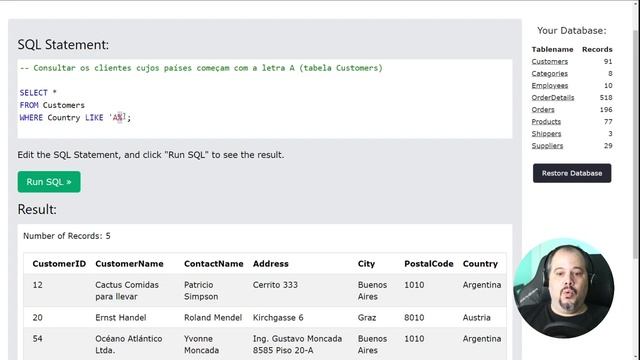Select the Ernst Handel result row
The image size is (640, 360).
264,317
